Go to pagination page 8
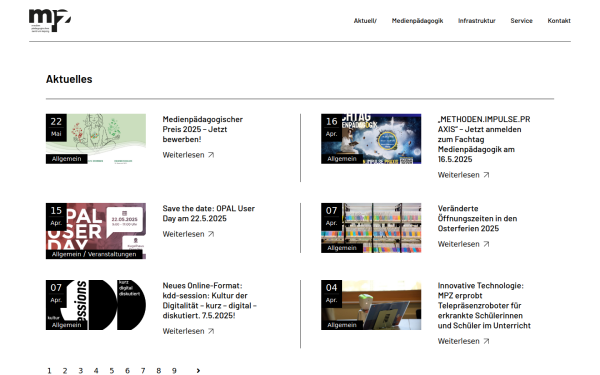This screenshot has height=375, width=600. [158, 370]
